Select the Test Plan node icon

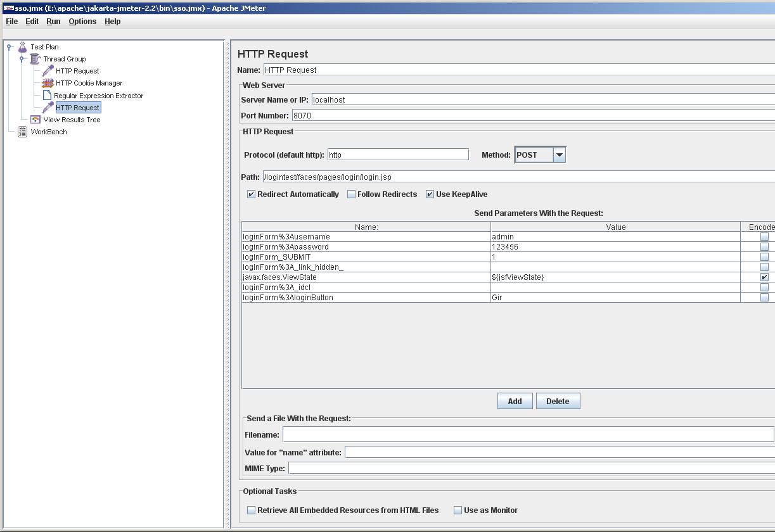22,46
